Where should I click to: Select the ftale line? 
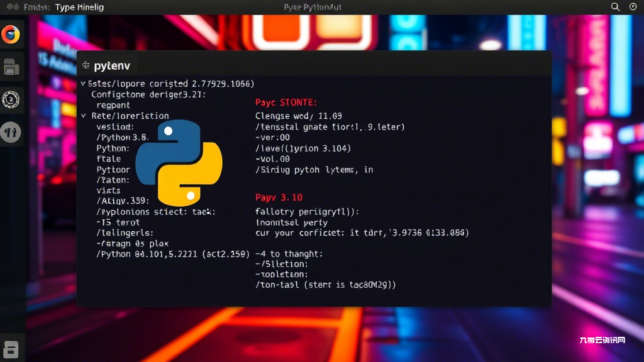(108, 159)
